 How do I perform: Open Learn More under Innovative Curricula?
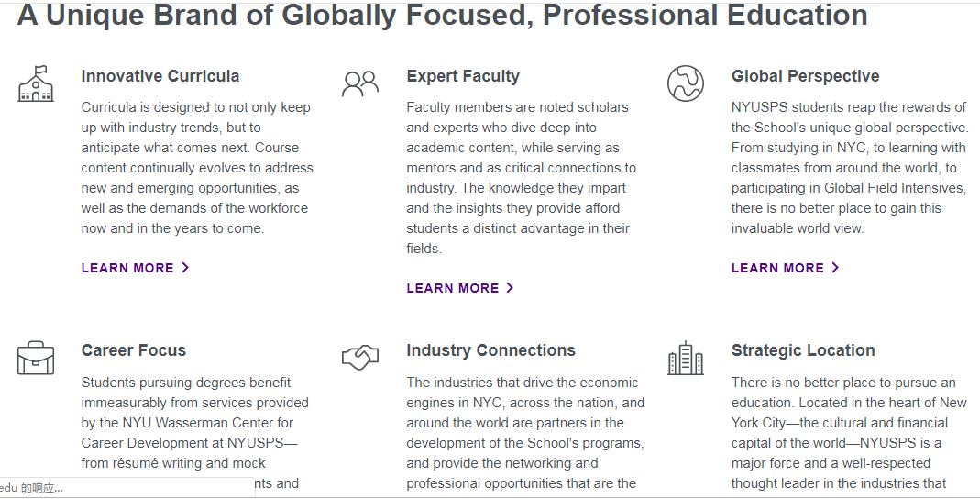(127, 268)
